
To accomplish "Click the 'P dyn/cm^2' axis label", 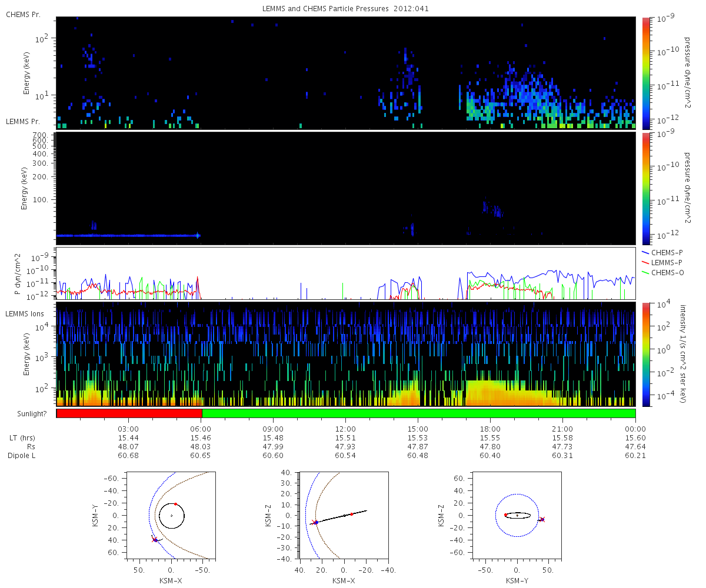I will click(17, 273).
